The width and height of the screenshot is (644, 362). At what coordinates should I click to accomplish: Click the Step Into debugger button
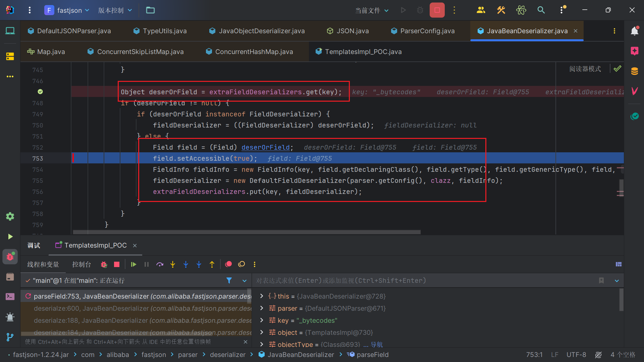click(x=173, y=264)
